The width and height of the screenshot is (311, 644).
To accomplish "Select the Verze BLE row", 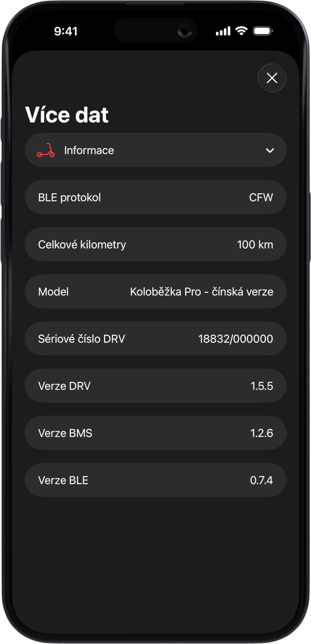I will coord(155,480).
